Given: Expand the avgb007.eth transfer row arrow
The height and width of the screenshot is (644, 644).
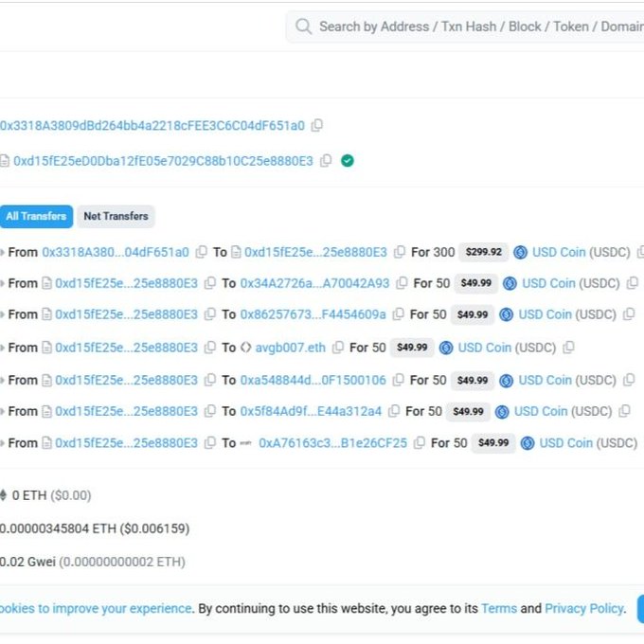Looking at the screenshot, I should tap(3, 348).
